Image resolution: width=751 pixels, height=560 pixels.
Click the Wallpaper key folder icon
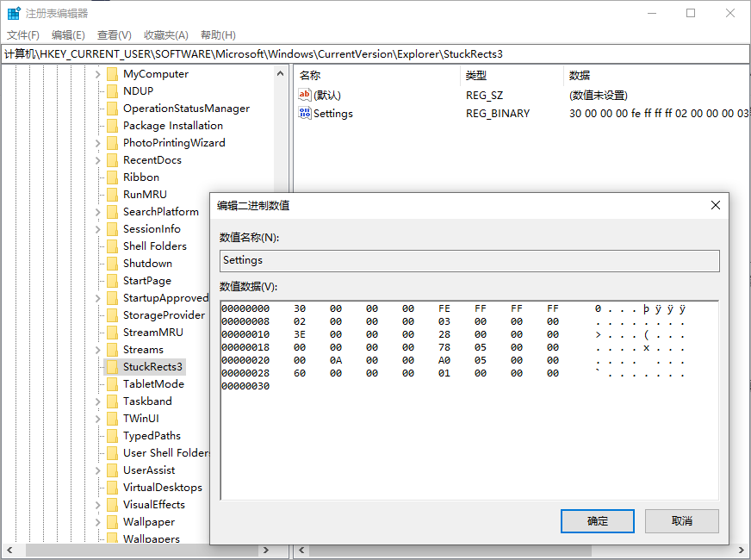coord(115,521)
